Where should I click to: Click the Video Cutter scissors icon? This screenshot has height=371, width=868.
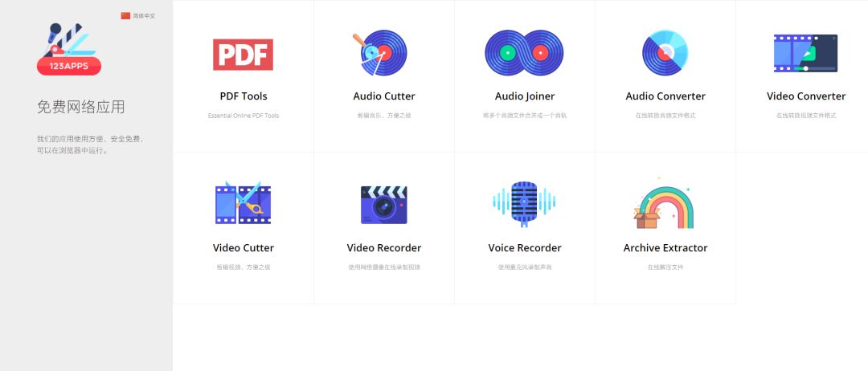click(243, 204)
